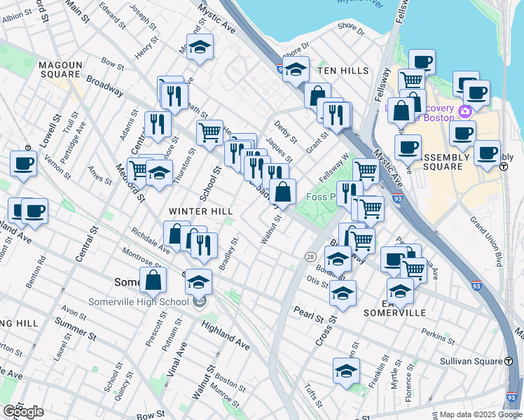524x420 pixels.
Task: Select the coffee cup marker near Lowell St
Action: coord(23,164)
